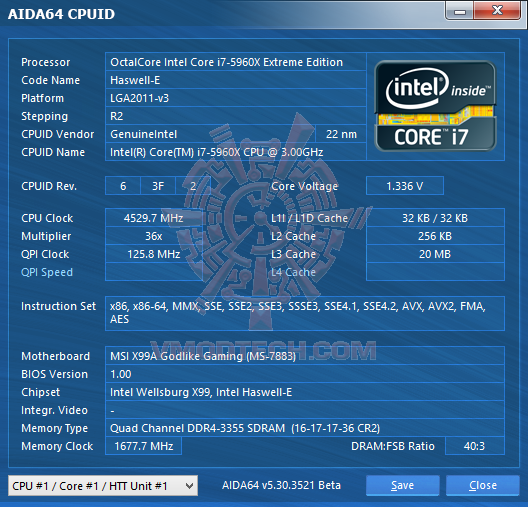Close window with red X button

(497, 10)
